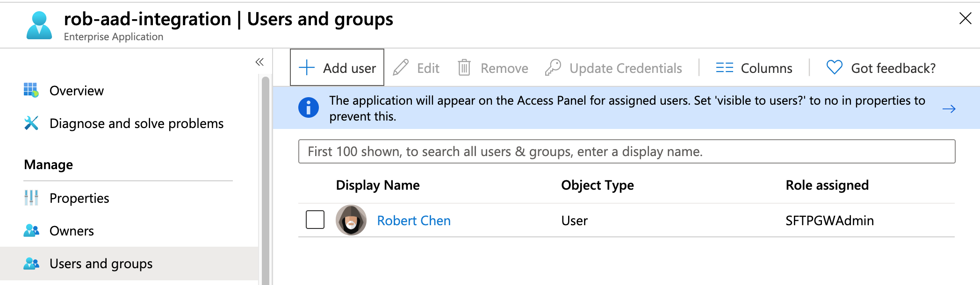Viewport: 980px width, 285px height.
Task: Tick the checkbox for Robert Chen
Action: click(x=315, y=220)
